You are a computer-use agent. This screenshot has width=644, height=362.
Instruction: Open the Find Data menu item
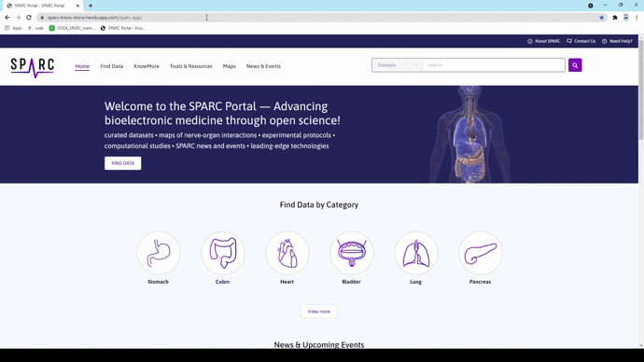112,66
